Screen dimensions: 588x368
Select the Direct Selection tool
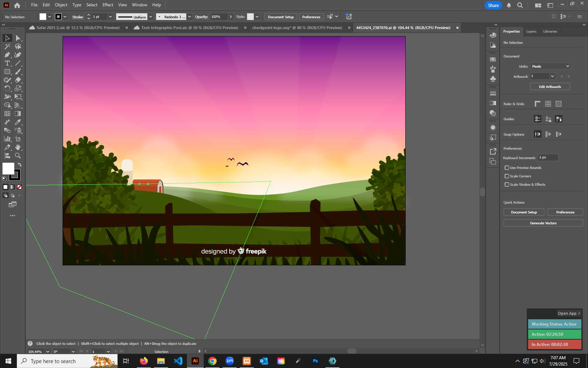click(x=18, y=38)
